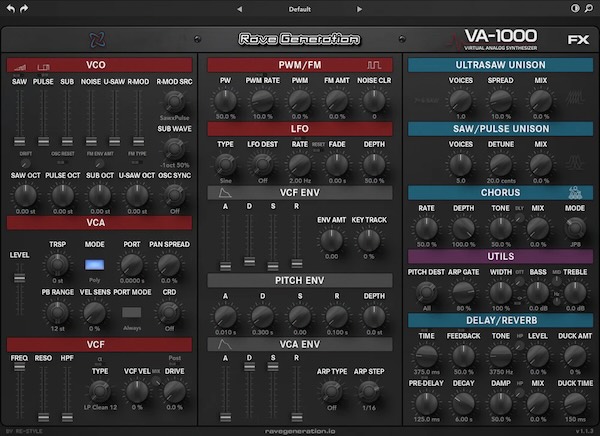Click the LFO DEST selector knob
Viewport: 600px width, 436px height.
[x=262, y=164]
